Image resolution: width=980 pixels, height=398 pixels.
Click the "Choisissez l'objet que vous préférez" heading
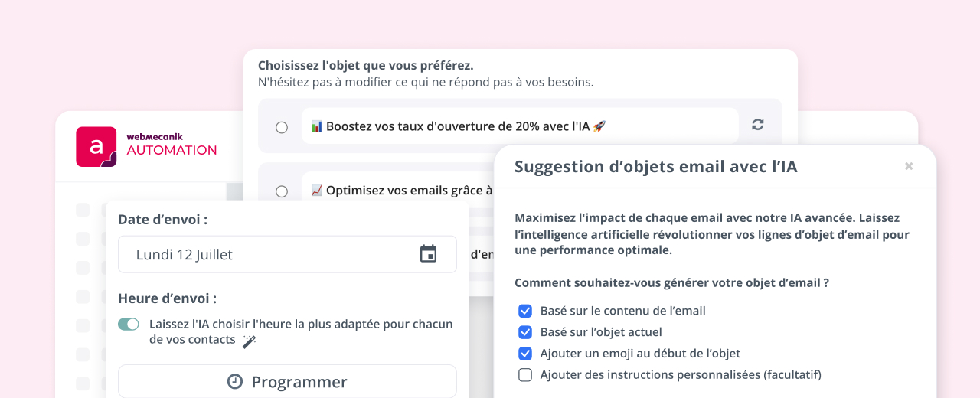click(x=365, y=66)
